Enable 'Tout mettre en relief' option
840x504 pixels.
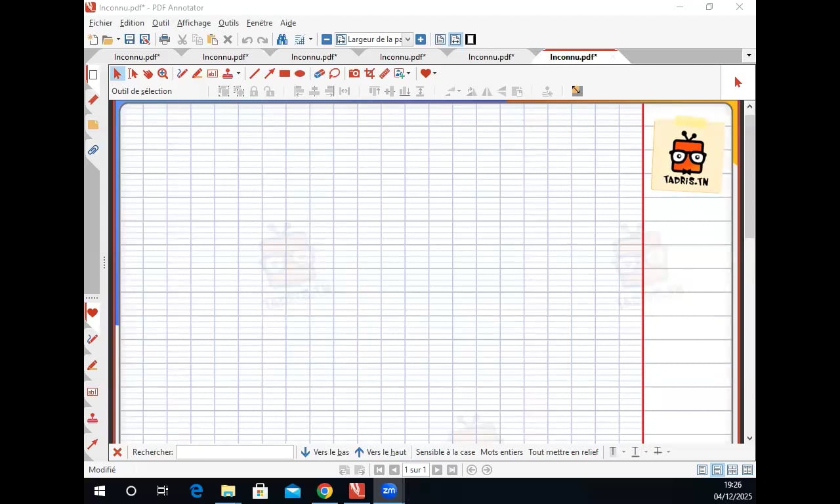563,452
